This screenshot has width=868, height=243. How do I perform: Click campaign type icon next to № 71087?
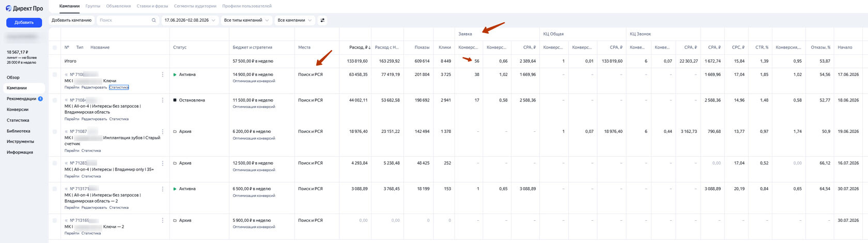[67, 132]
